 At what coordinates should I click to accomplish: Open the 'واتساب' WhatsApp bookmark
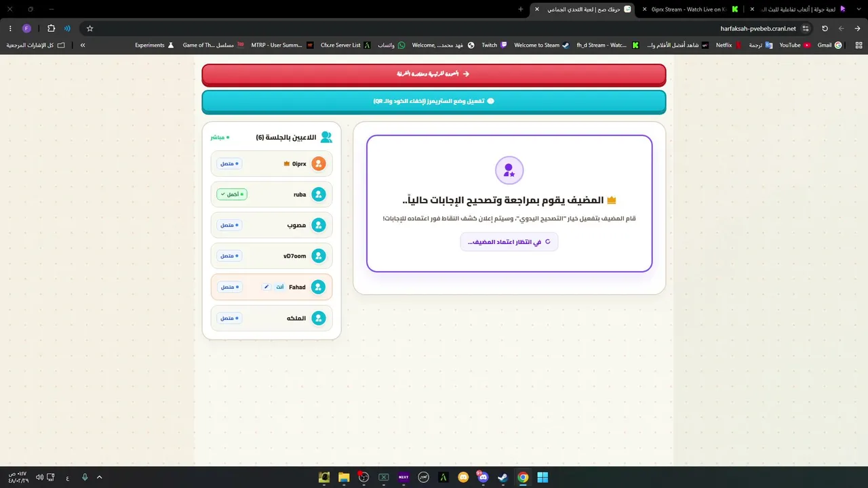click(x=391, y=45)
